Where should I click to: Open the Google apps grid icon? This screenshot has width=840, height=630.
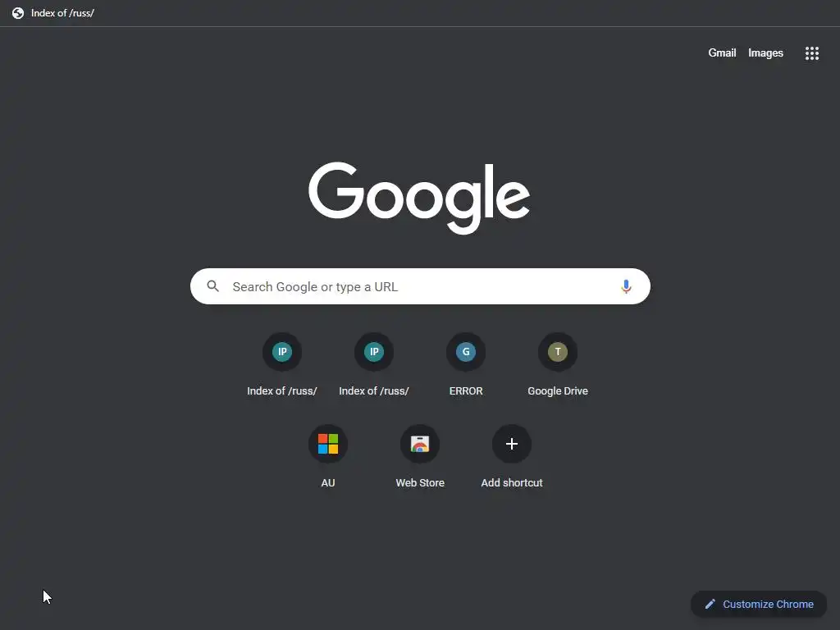click(811, 53)
